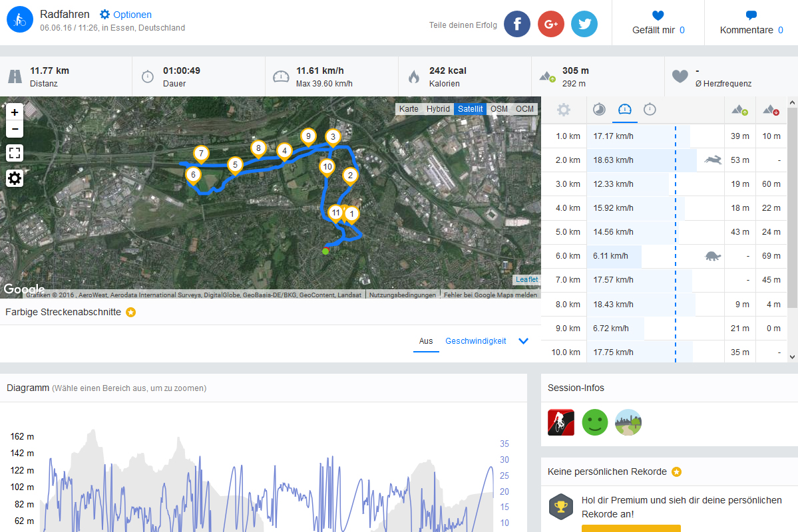798x532 pixels.
Task: Share on Twitter
Action: [x=584, y=24]
